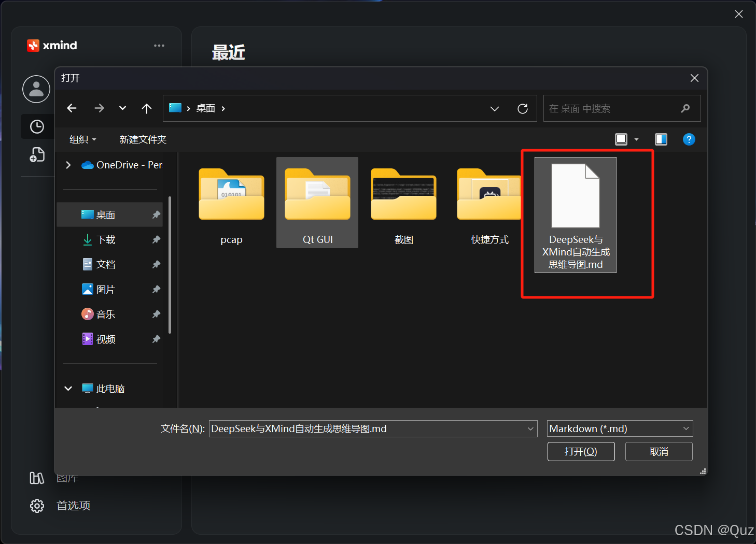Open the library icon in xmind sidebar
This screenshot has width=756, height=544.
pos(37,478)
